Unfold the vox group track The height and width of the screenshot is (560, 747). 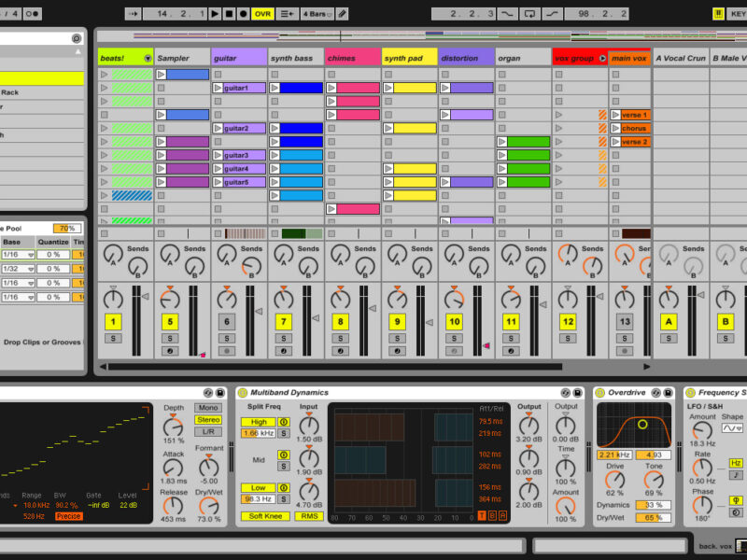tap(602, 58)
